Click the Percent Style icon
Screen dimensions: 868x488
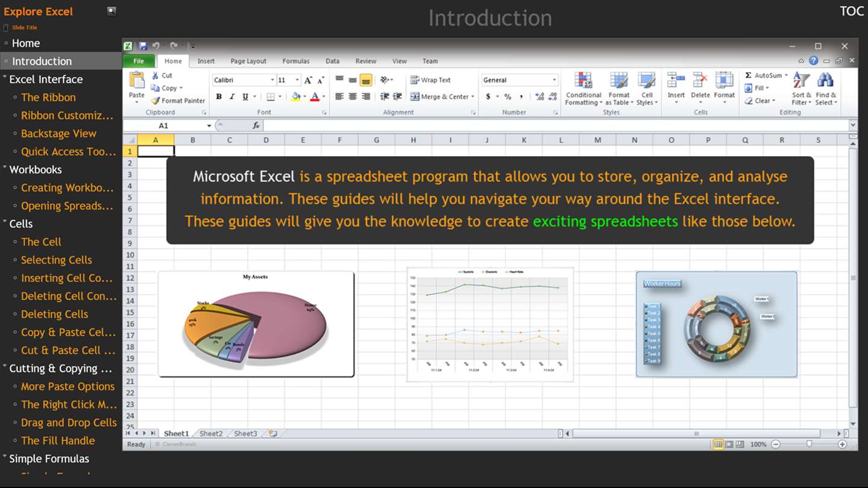pos(508,96)
